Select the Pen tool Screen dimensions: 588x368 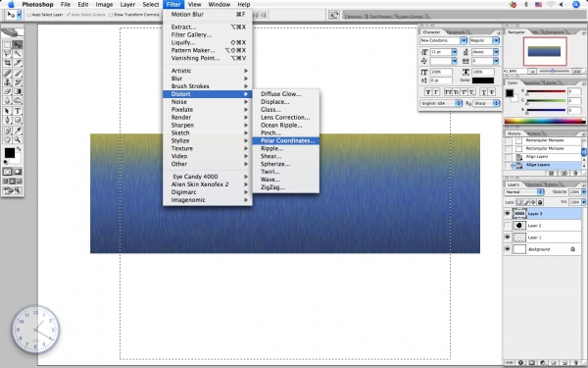(7, 120)
